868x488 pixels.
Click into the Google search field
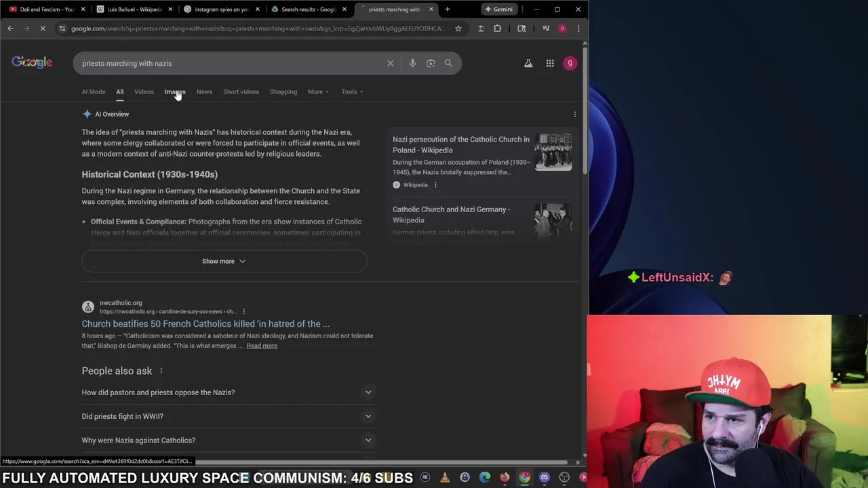tap(231, 63)
